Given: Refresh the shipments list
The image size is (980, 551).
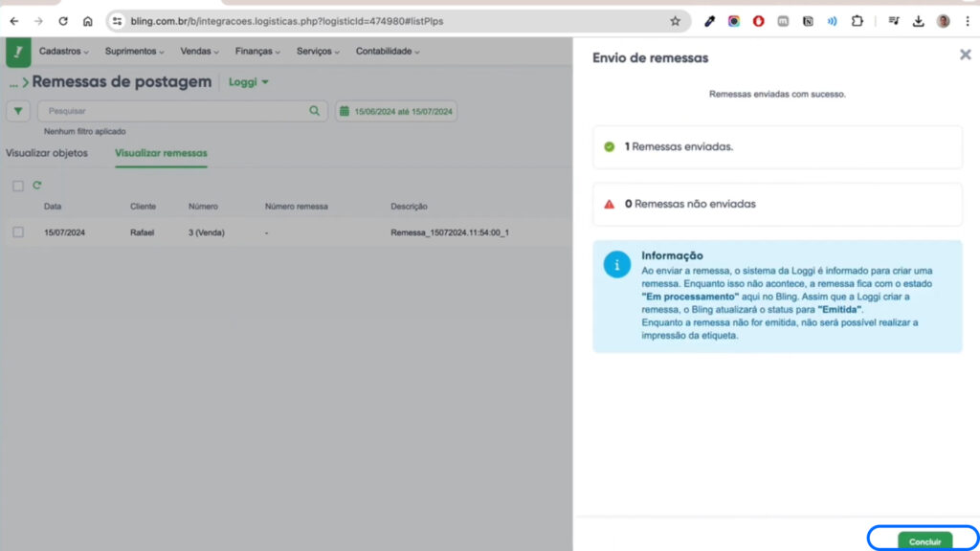Looking at the screenshot, I should (x=37, y=185).
